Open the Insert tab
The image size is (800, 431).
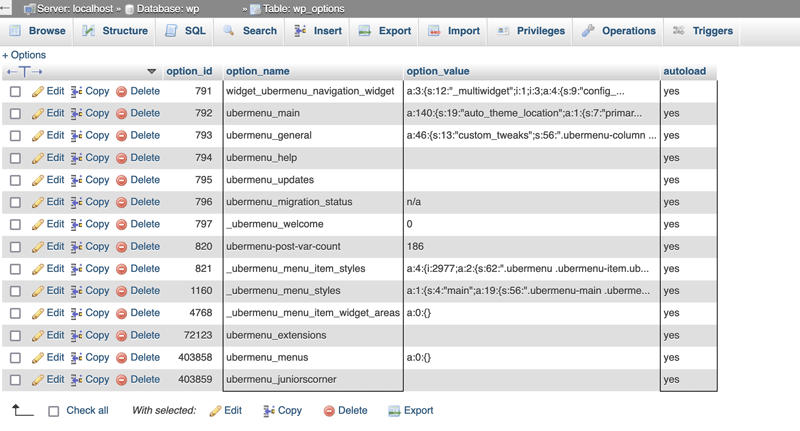tap(317, 31)
